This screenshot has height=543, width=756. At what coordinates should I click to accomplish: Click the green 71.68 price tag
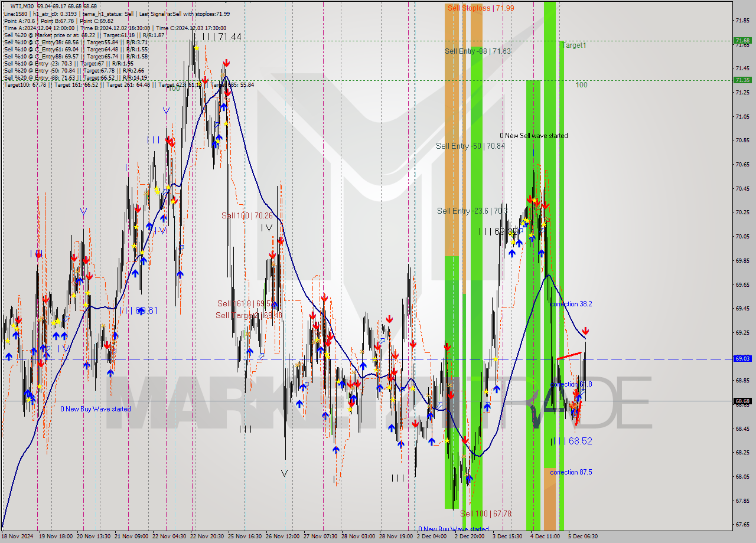(742, 41)
